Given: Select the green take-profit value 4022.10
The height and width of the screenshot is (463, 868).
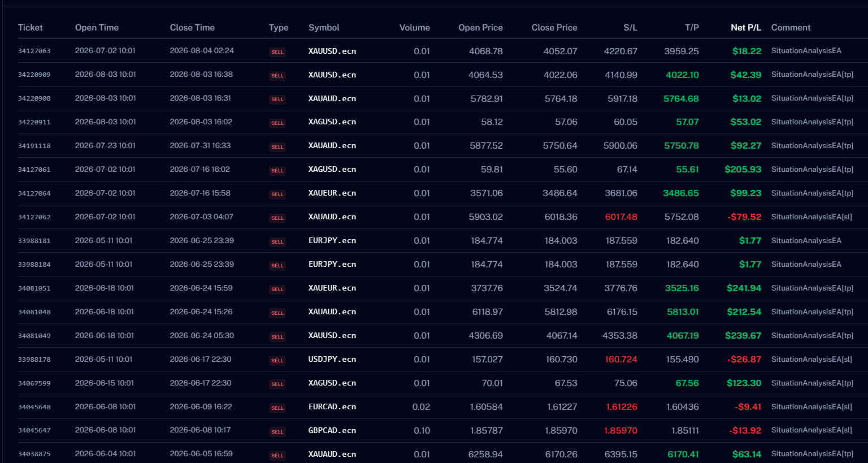Looking at the screenshot, I should pyautogui.click(x=682, y=75).
